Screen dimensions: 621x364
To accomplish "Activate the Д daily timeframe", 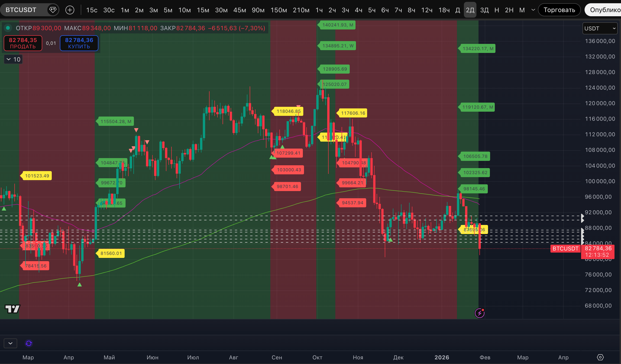I will coord(457,10).
